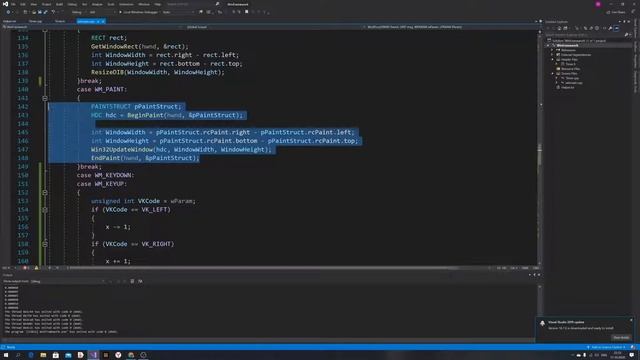
Task: Open the Edit menu
Action: click(23, 4)
